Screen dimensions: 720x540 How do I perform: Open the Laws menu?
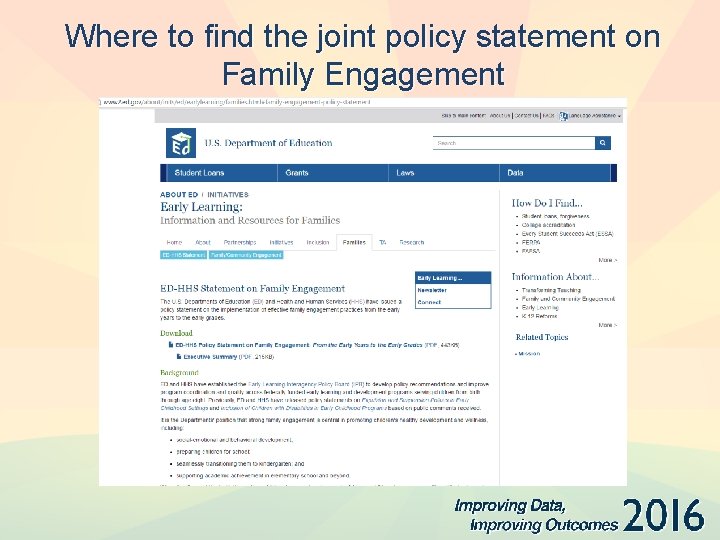[405, 173]
